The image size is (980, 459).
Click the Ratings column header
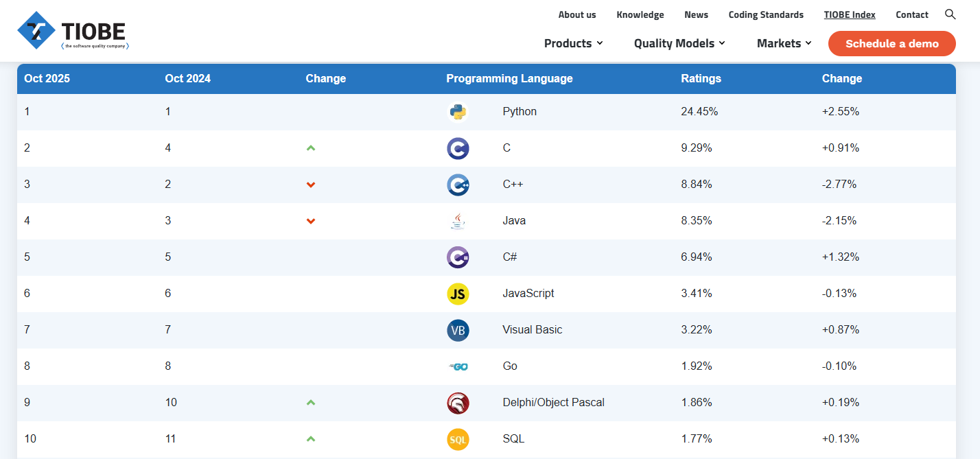tap(701, 78)
